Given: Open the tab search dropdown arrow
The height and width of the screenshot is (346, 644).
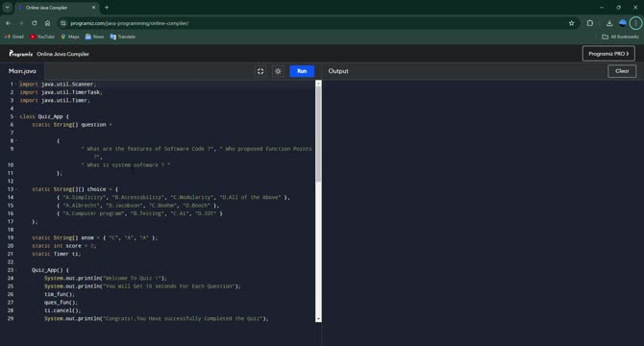Looking at the screenshot, I should coord(7,8).
